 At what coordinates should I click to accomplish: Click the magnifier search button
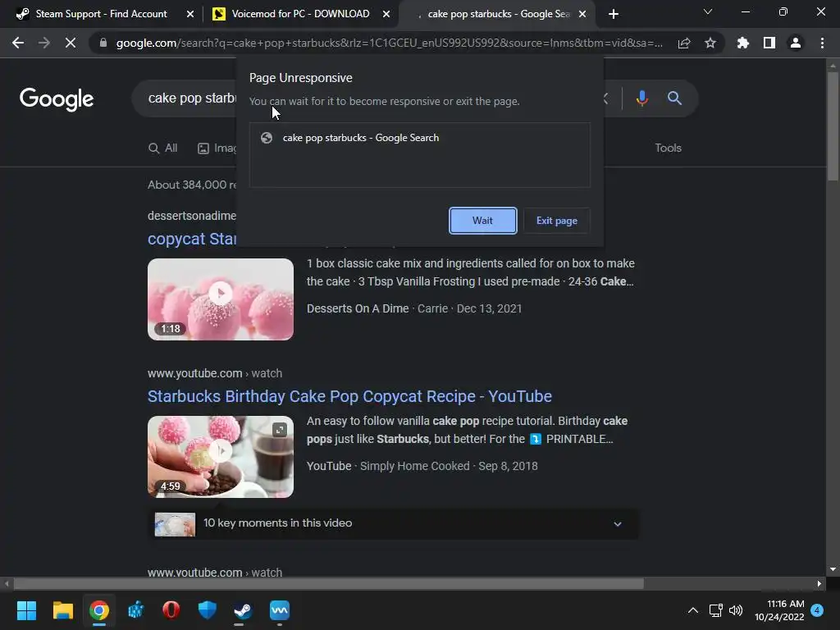pos(674,98)
